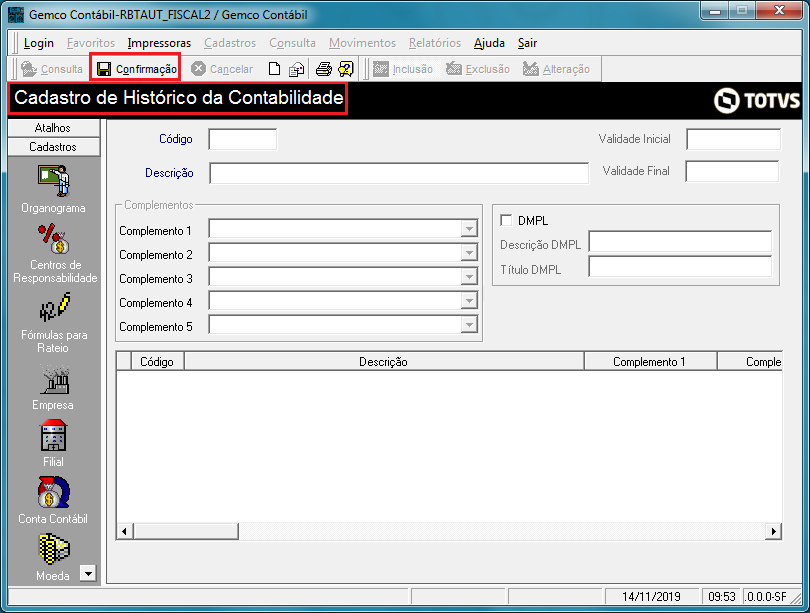Open the Filial building icon
Viewport: 810px width, 613px height.
click(54, 435)
